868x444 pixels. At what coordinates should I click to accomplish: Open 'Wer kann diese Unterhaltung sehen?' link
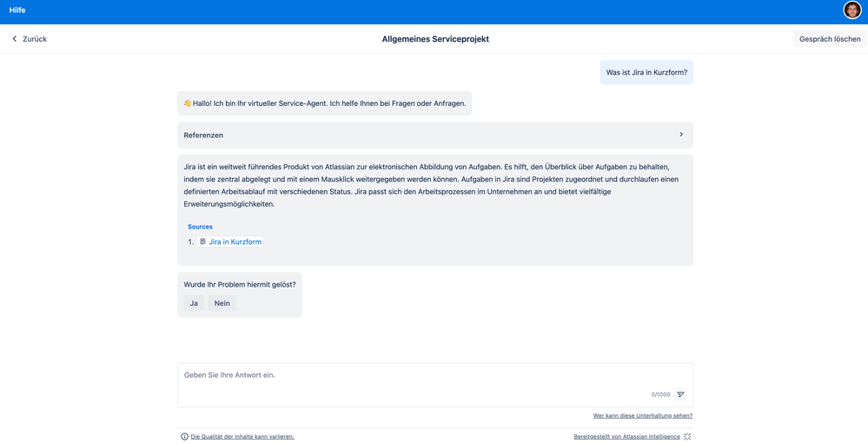tap(643, 415)
